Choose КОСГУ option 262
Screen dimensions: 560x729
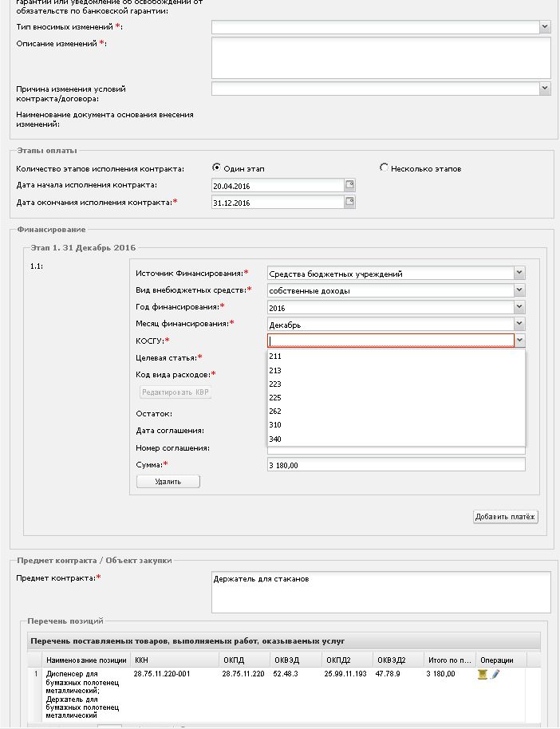click(x=396, y=411)
